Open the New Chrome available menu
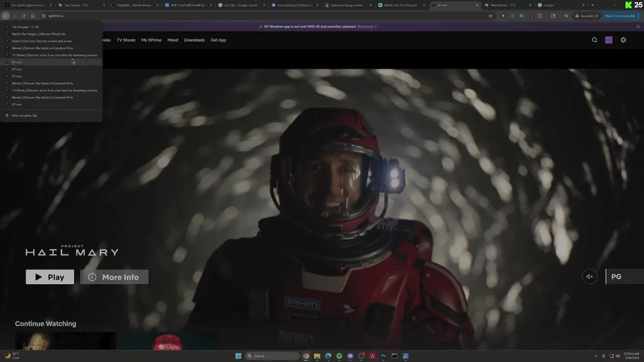 point(622,16)
